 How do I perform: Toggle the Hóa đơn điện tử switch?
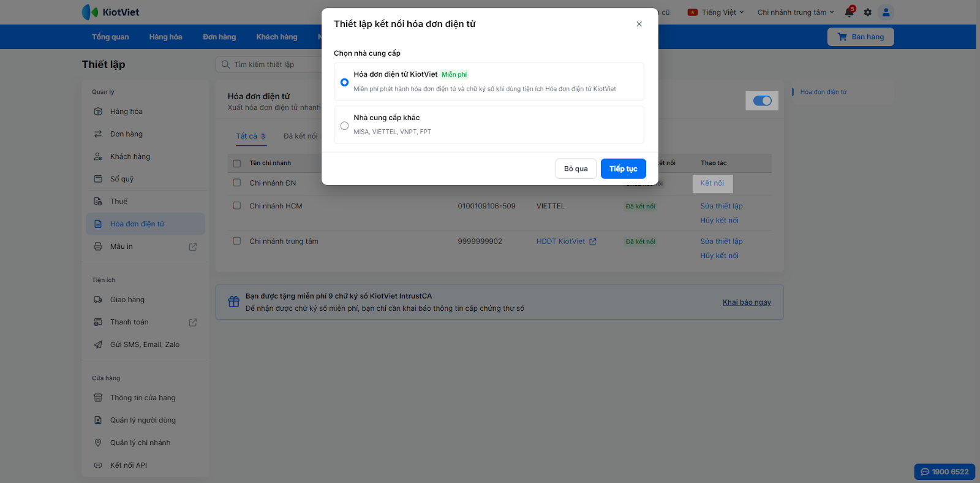pyautogui.click(x=762, y=101)
